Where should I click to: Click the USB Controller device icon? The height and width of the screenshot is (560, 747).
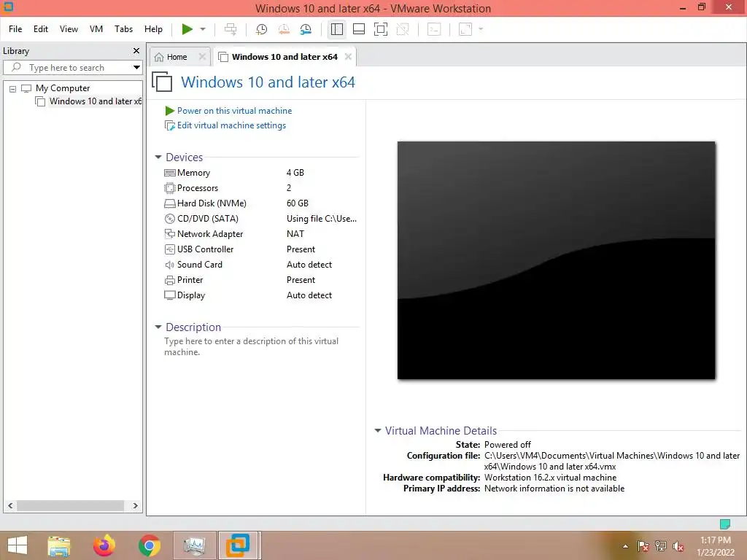[169, 249]
